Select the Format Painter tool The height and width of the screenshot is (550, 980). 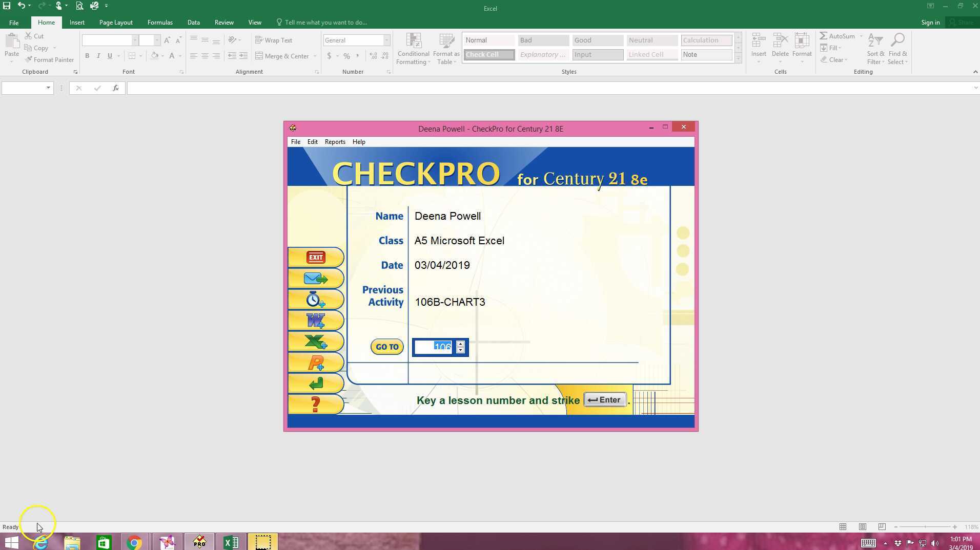tap(49, 59)
